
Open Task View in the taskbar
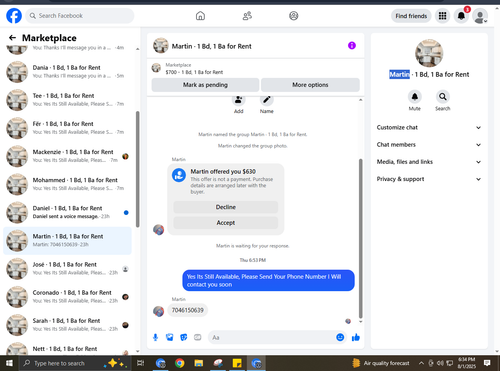[x=141, y=363]
